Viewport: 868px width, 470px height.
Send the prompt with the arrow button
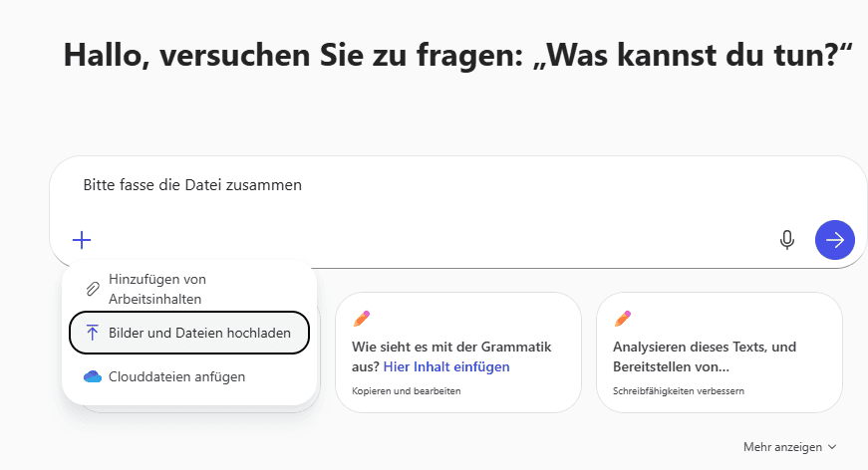coord(835,240)
